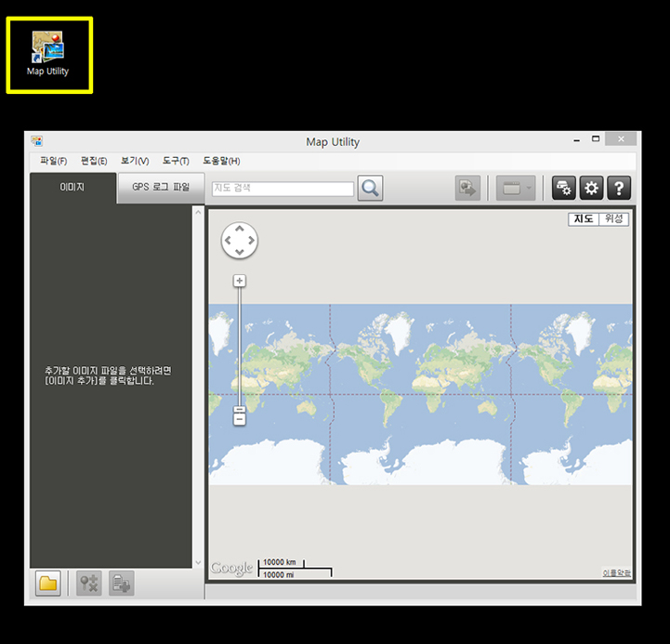This screenshot has width=670, height=644.
Task: Close the Map Utility window
Action: point(621,138)
